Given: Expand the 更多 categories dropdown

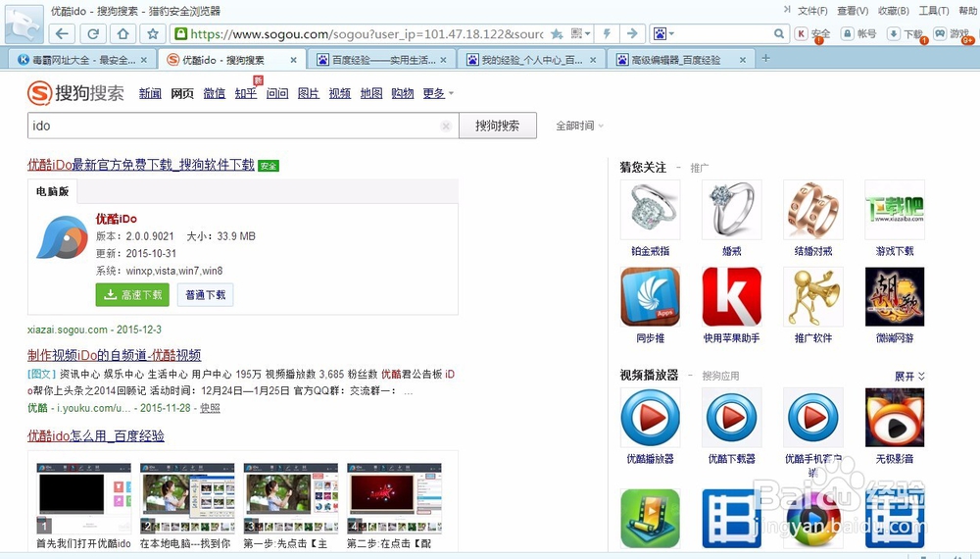Looking at the screenshot, I should point(438,93).
